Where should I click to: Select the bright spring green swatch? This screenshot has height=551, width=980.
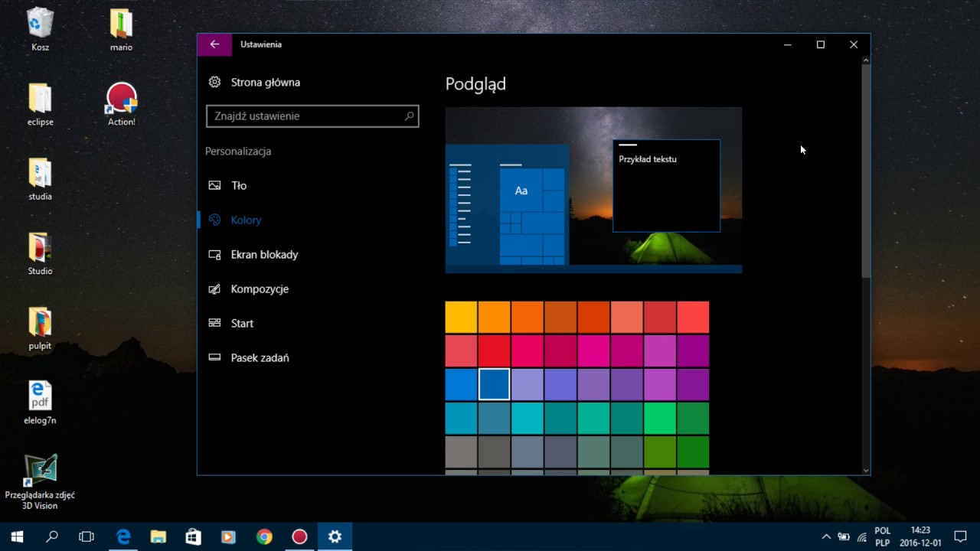coord(660,418)
